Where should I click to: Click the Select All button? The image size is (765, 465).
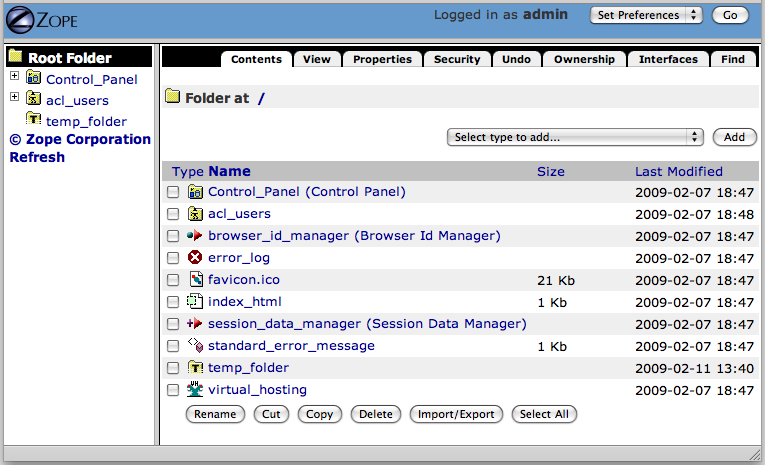[544, 414]
